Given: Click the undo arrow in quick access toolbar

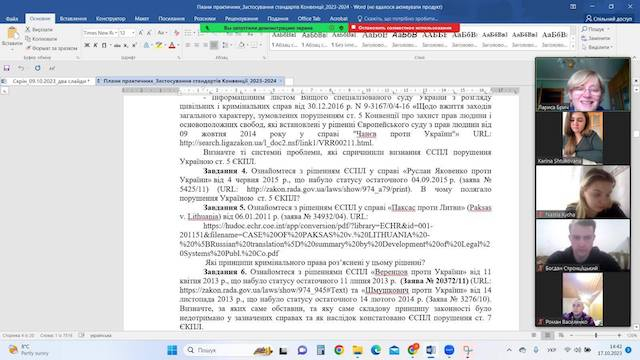Looking at the screenshot, I should 20,68.
